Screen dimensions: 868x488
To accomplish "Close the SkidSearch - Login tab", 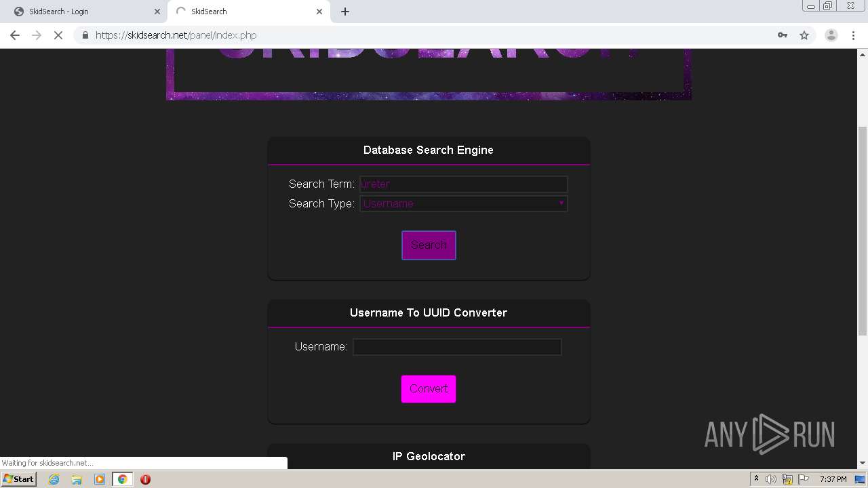I will tap(157, 12).
